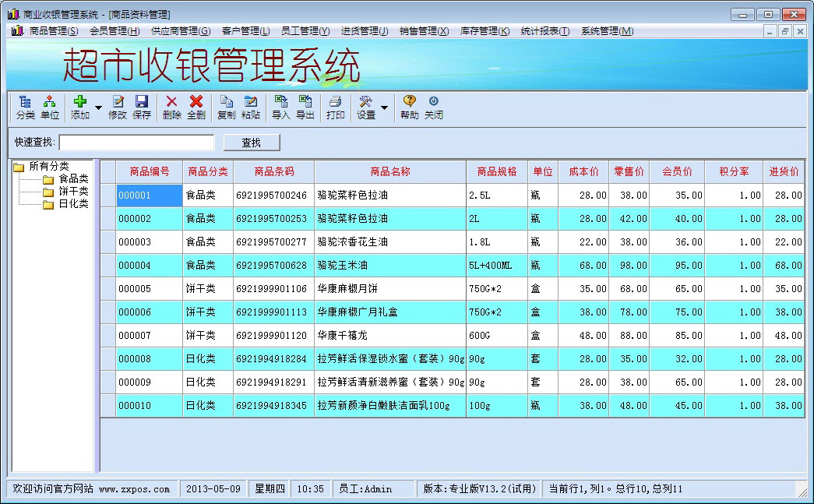
Task: Click the 打印 (print) printer icon
Action: (x=336, y=107)
